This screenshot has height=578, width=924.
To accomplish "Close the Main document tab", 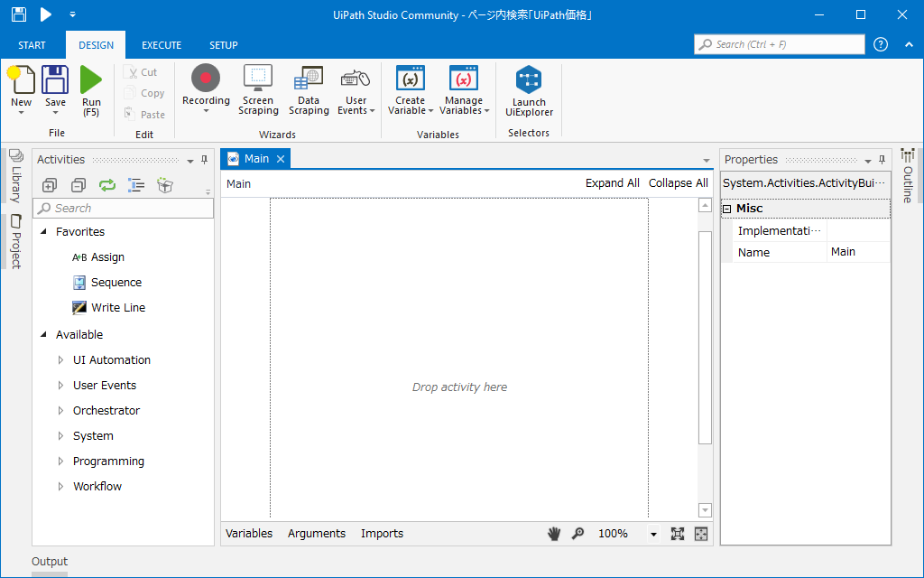I will tap(281, 159).
